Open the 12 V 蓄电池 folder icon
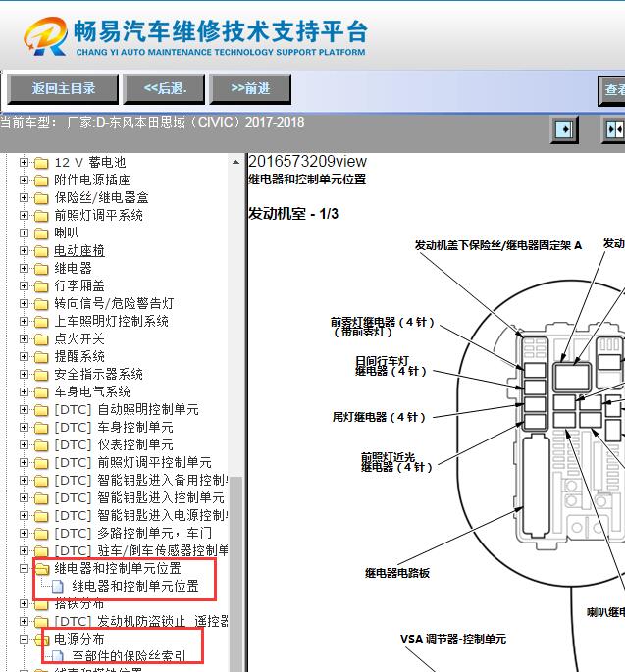 41,163
